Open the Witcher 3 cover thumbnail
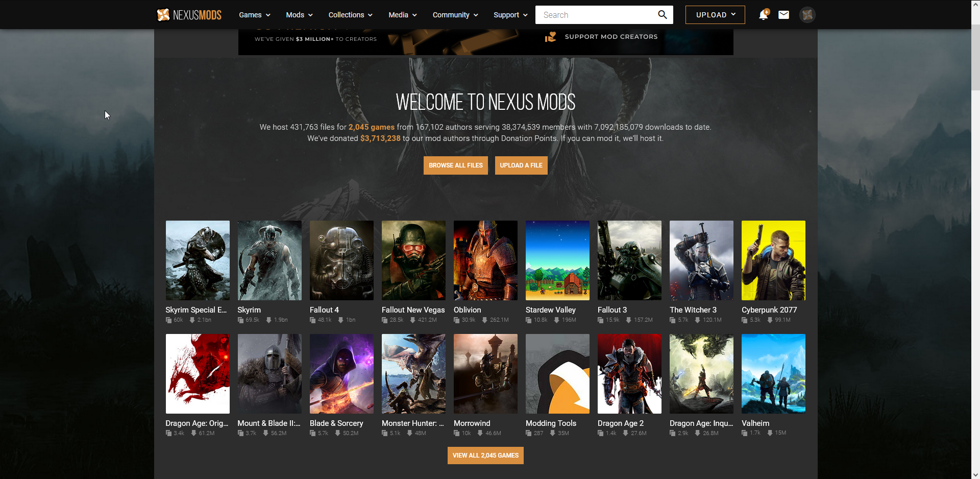The height and width of the screenshot is (479, 980). [x=701, y=260]
